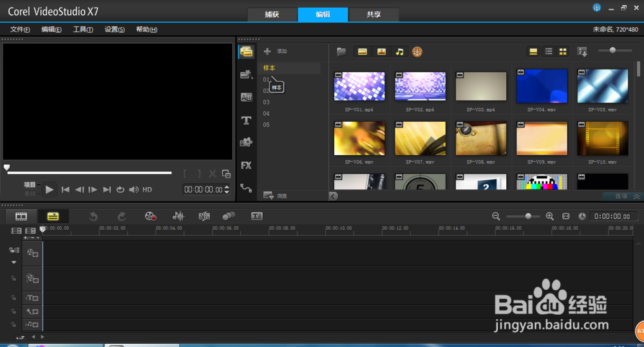This screenshot has height=347, width=644.
Task: Toggle repeat playback
Action: click(120, 190)
